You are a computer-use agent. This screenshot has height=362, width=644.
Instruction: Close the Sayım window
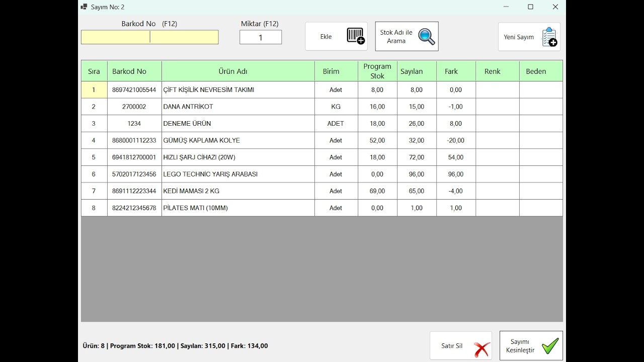[x=555, y=7]
